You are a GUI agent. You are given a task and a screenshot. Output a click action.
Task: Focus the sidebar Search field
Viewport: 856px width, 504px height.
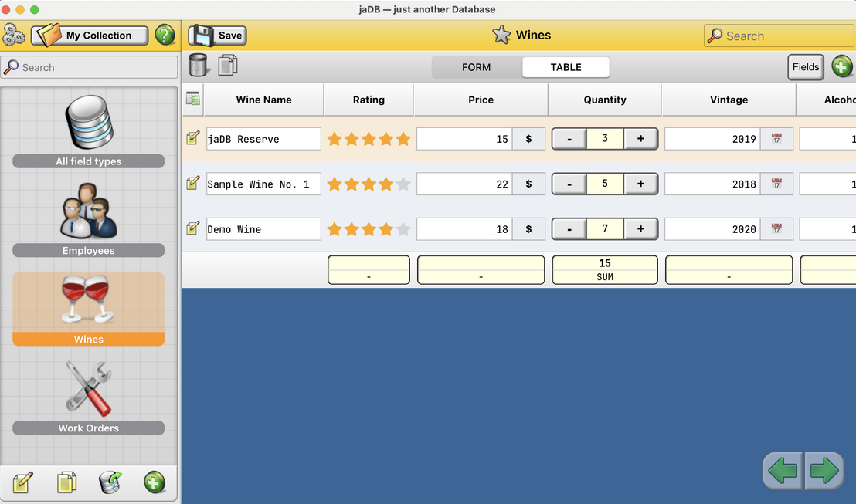(89, 67)
